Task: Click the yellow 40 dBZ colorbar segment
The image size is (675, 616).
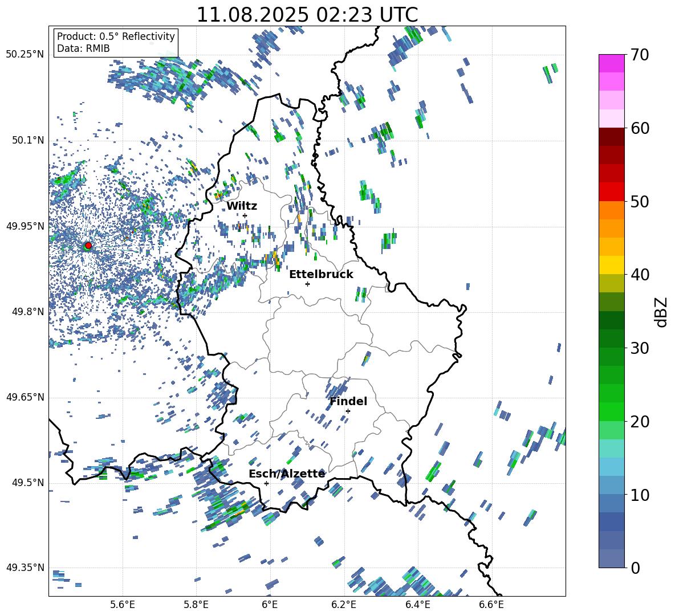Action: pos(611,265)
